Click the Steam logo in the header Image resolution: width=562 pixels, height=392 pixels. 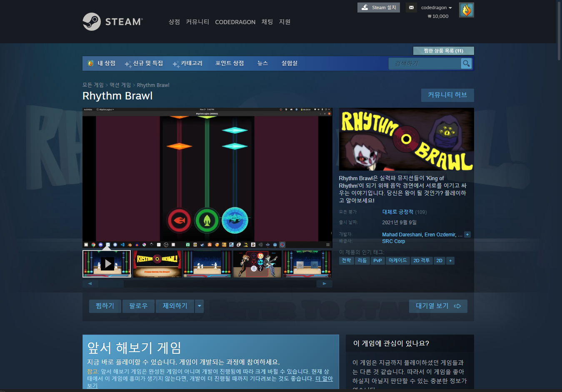click(112, 22)
